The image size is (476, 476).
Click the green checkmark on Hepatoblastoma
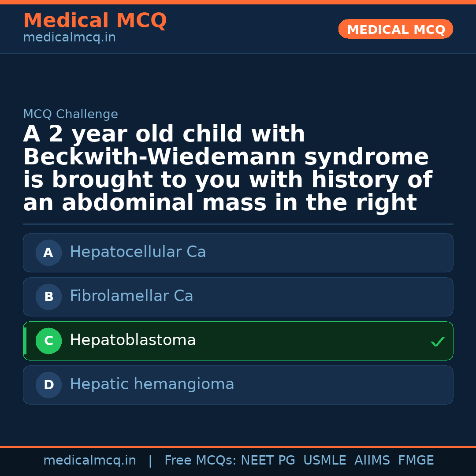pos(437,342)
